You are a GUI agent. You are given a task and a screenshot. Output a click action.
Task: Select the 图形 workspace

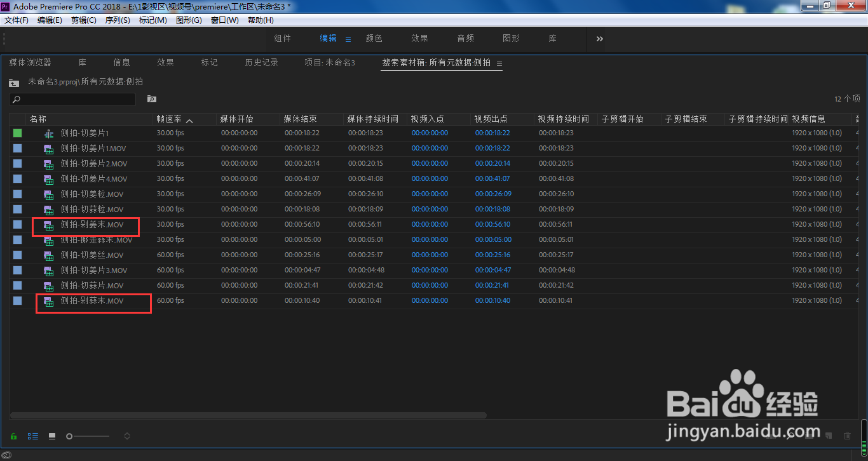pyautogui.click(x=512, y=39)
